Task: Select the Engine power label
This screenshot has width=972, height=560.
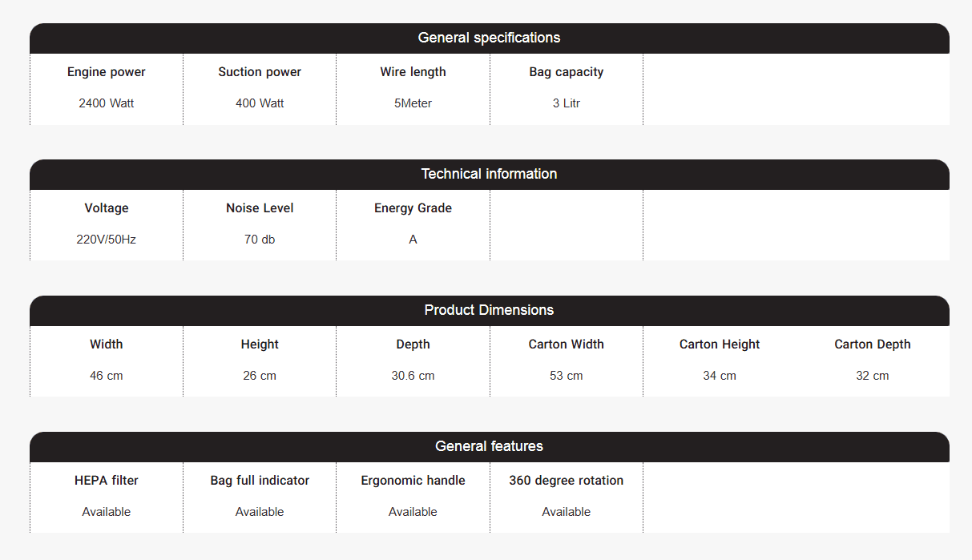Action: 107,72
